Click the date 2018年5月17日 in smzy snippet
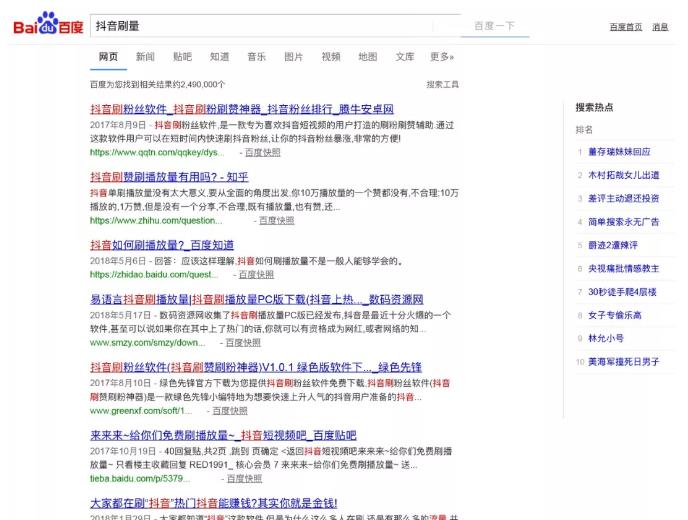This screenshot has width=688, height=520. 121,315
